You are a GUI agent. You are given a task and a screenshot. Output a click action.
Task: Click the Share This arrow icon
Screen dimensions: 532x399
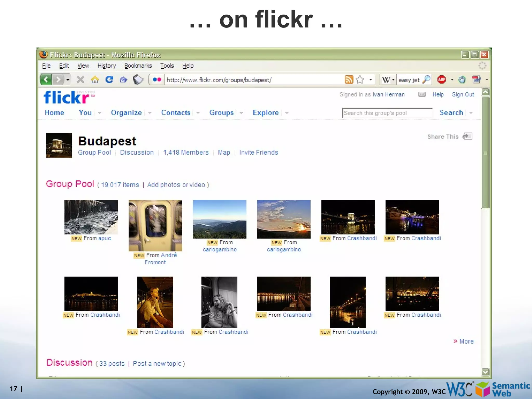(x=467, y=136)
